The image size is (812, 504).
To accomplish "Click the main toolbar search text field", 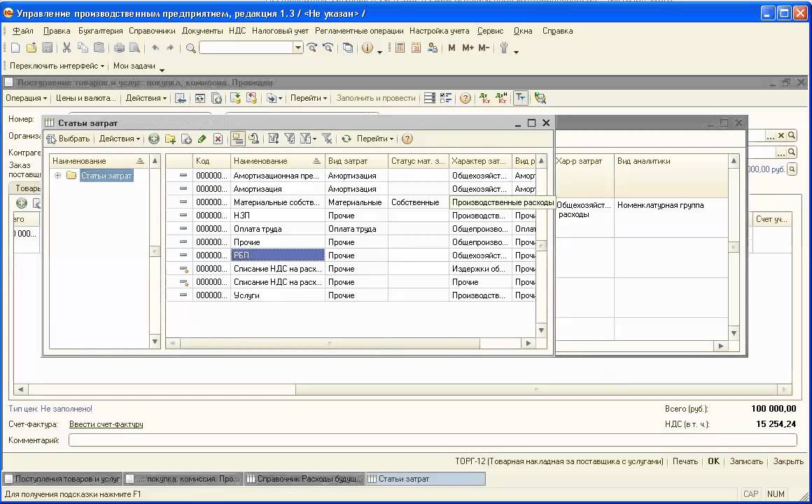I will click(246, 48).
